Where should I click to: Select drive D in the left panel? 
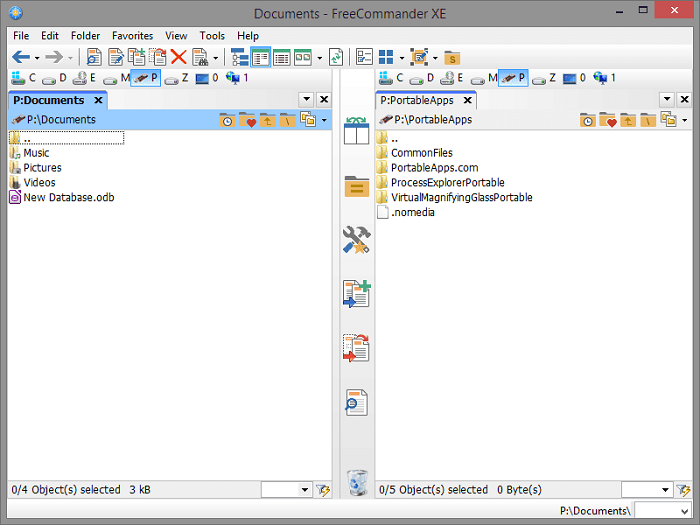pos(54,78)
